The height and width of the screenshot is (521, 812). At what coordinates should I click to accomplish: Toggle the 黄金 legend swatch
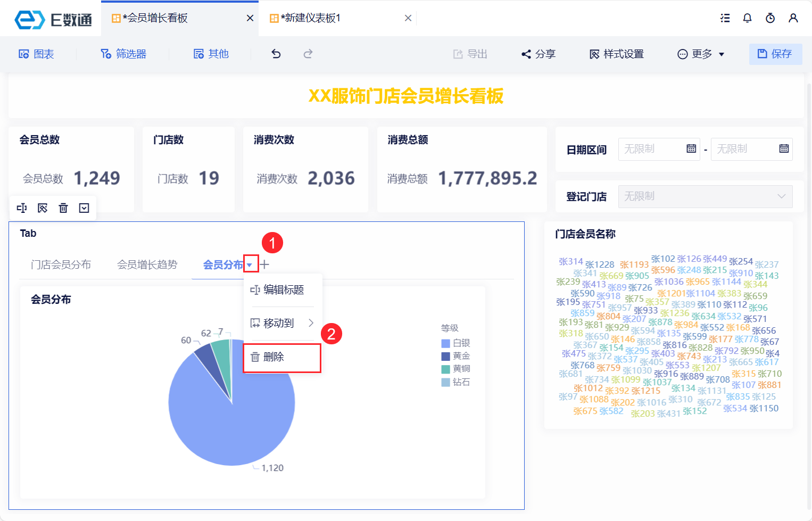coord(446,356)
